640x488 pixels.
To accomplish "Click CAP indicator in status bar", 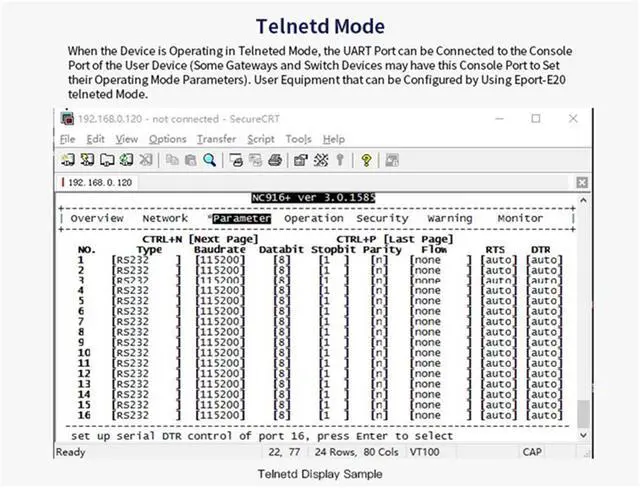I will (532, 452).
